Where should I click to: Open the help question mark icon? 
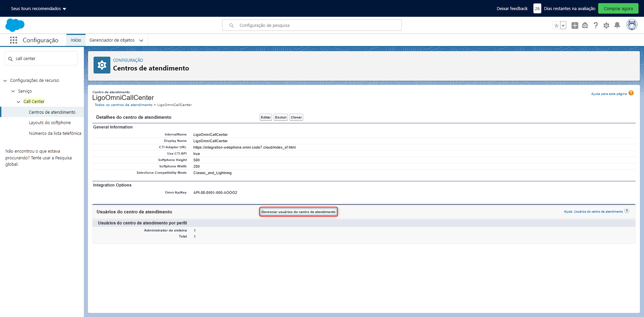[596, 25]
